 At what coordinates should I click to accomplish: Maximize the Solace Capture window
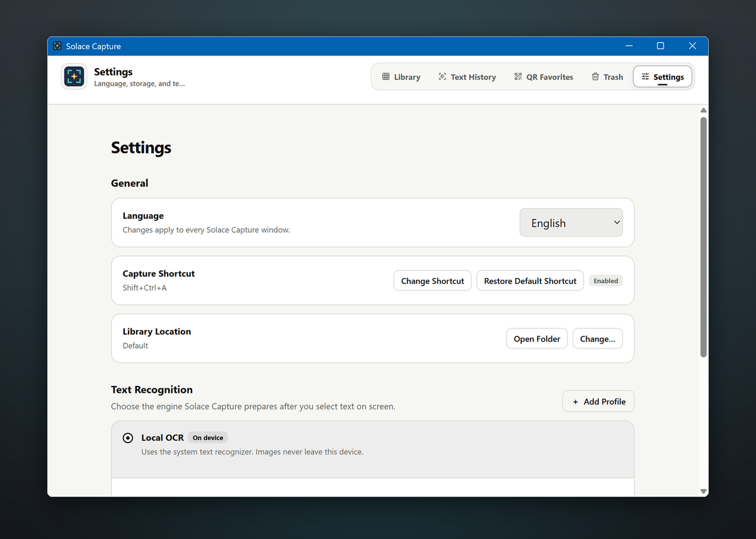pos(660,46)
